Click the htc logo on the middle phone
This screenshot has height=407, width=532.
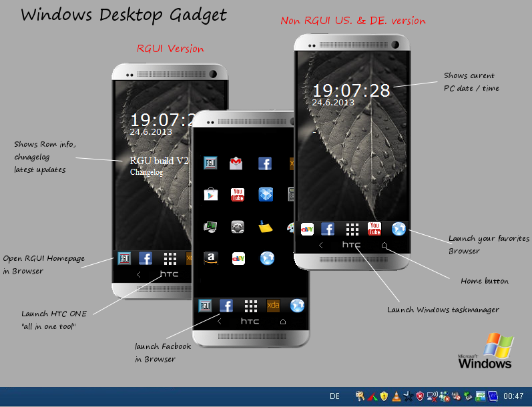click(250, 321)
